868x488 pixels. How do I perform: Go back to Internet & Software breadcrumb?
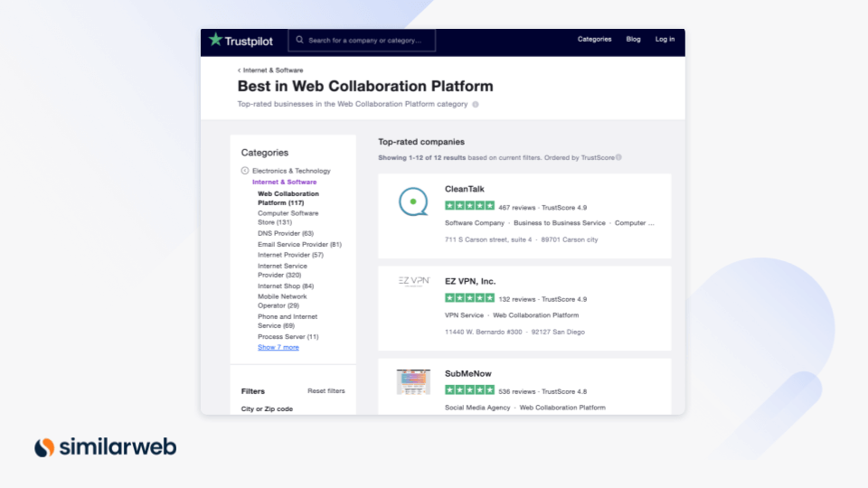pyautogui.click(x=270, y=70)
